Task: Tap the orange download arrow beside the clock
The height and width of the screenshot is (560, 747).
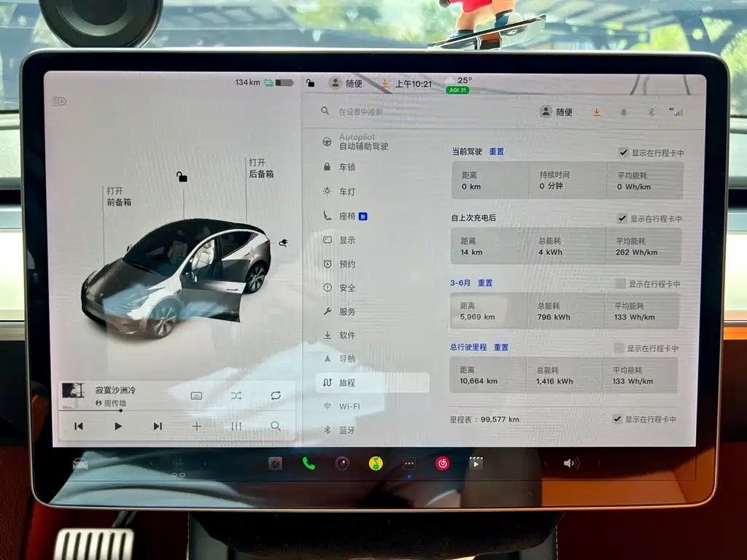Action: click(x=384, y=84)
